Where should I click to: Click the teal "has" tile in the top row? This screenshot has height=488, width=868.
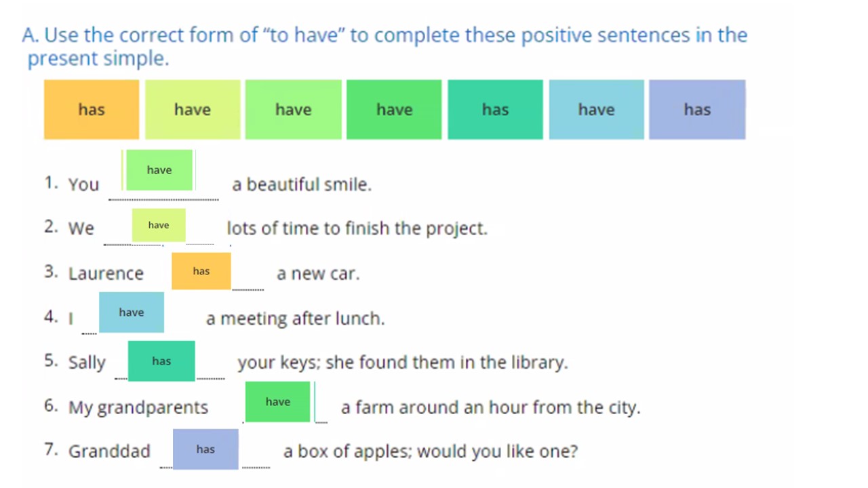(495, 110)
